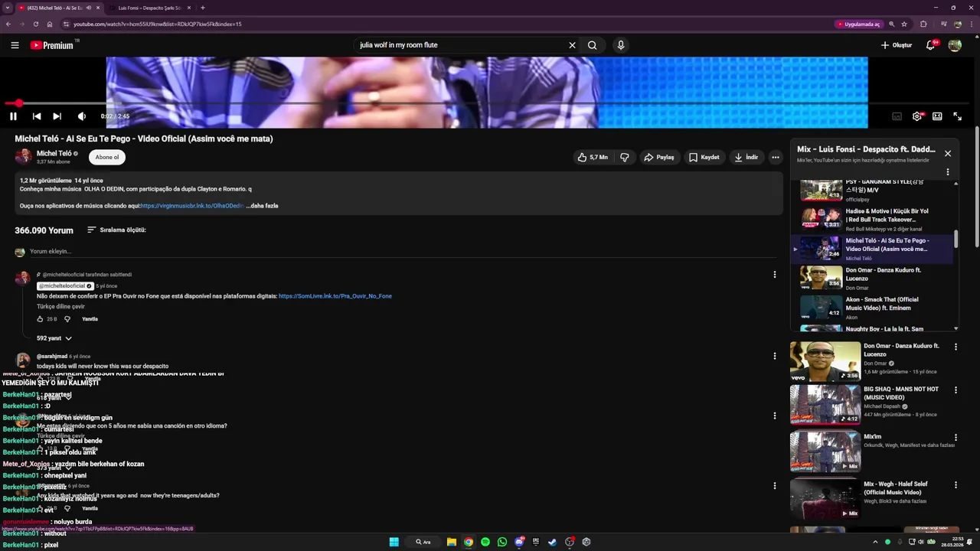Open the Michel Teló channel name link
The width and height of the screenshot is (980, 551).
tap(54, 154)
